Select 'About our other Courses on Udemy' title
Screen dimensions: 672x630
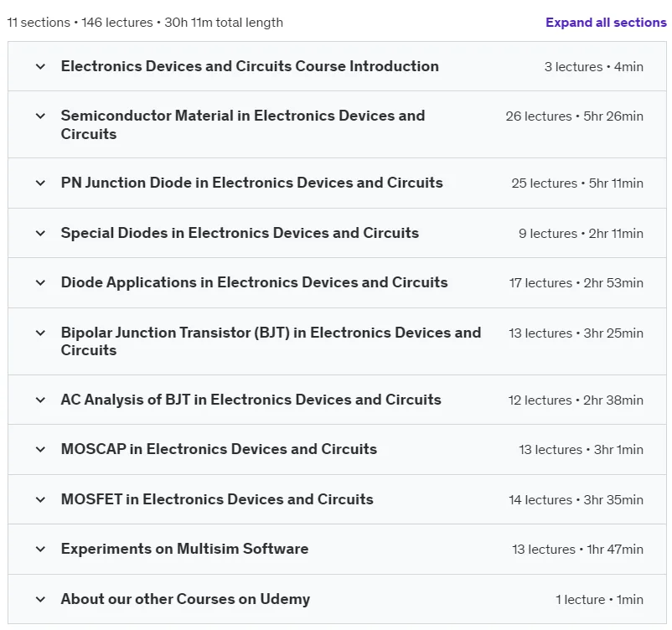[x=185, y=599]
